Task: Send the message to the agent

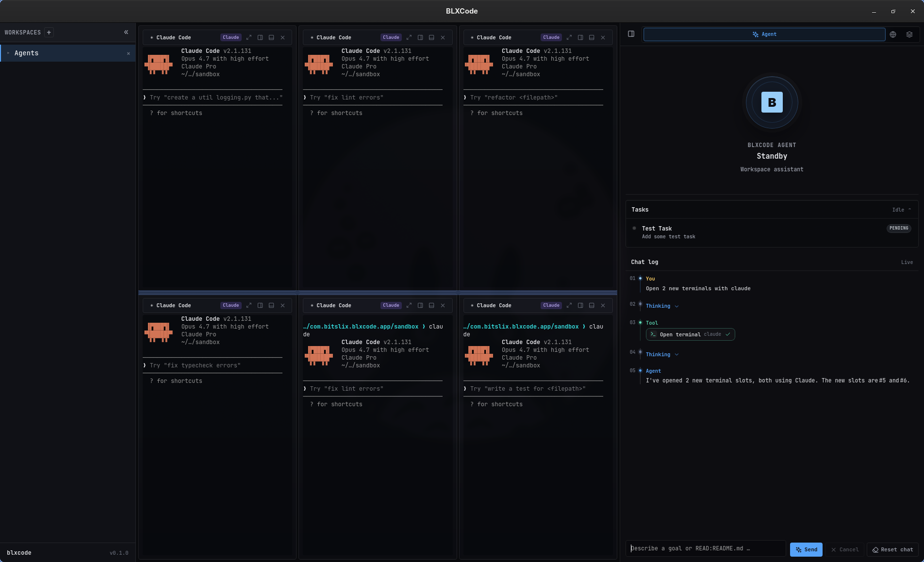Action: 806,549
